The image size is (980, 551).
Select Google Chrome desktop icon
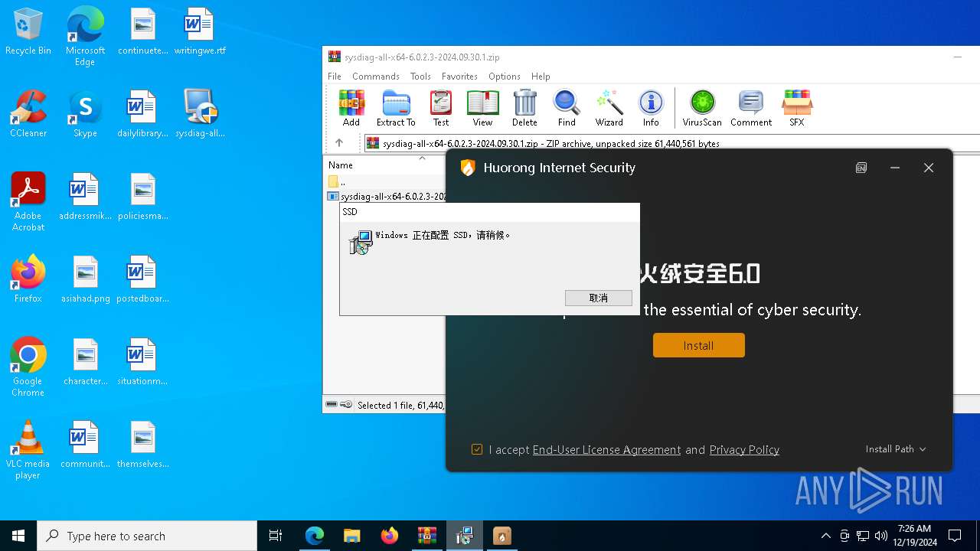28,367
